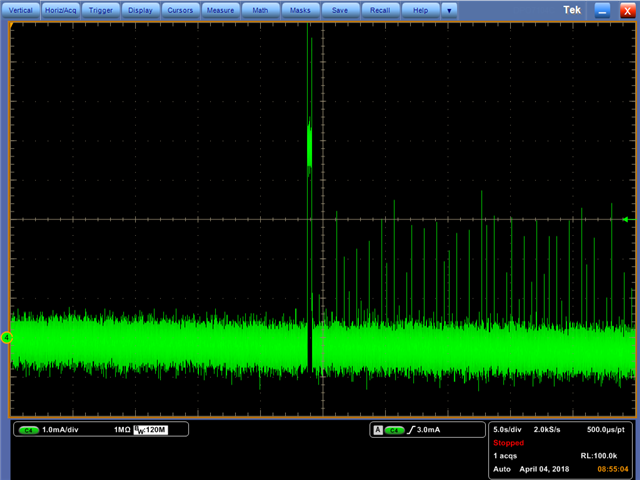Image resolution: width=640 pixels, height=480 pixels.
Task: Click the A trigger badge
Action: click(378, 430)
